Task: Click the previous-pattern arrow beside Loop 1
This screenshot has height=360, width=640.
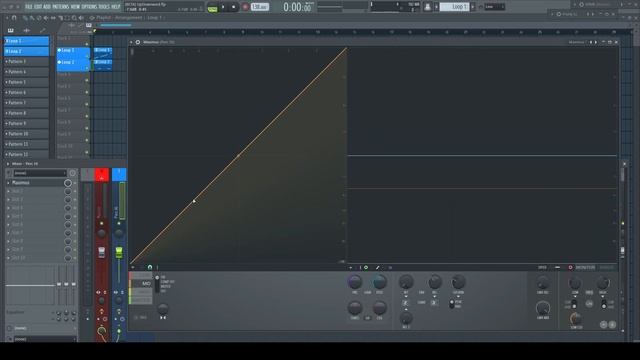Action: click(x=436, y=7)
